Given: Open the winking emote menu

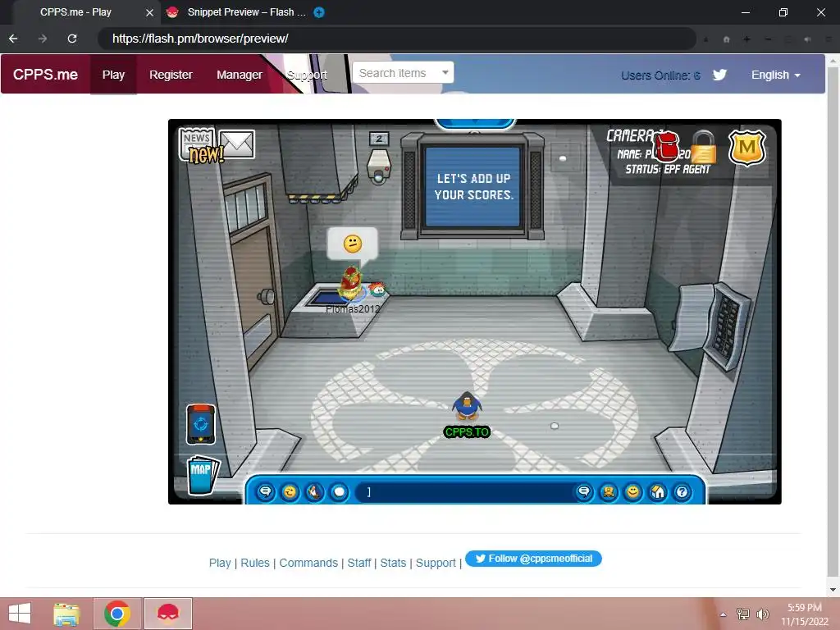Looking at the screenshot, I should pos(290,492).
